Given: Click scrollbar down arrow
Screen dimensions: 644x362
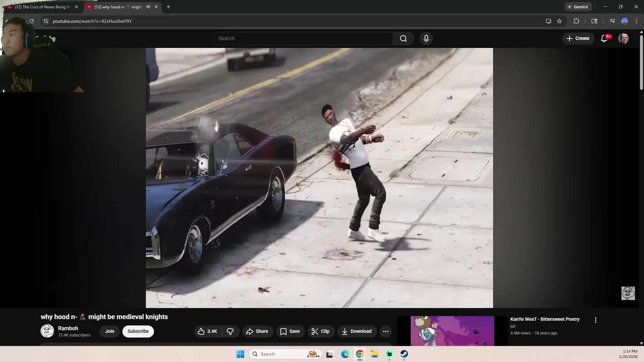Looking at the screenshot, I should 641,343.
